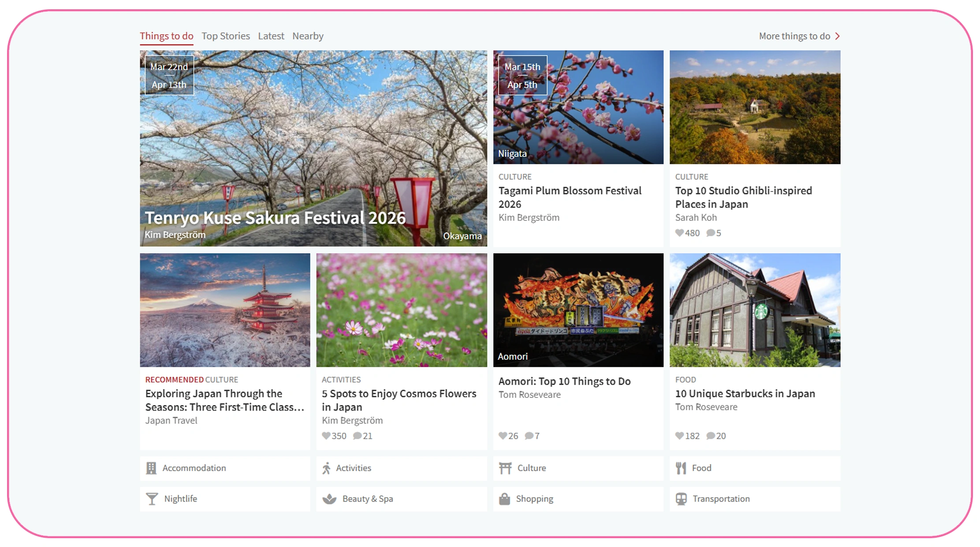Click the Nightlife cocktail glass icon
The height and width of the screenshot is (547, 980).
[x=152, y=499]
